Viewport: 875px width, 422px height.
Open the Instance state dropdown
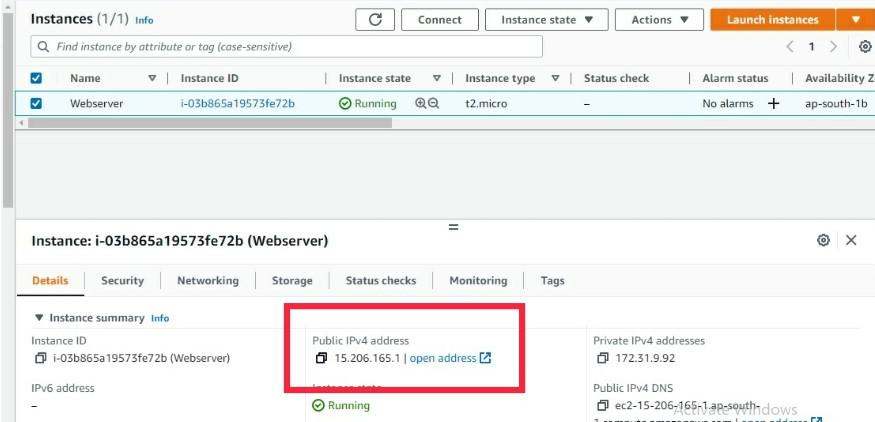click(547, 20)
